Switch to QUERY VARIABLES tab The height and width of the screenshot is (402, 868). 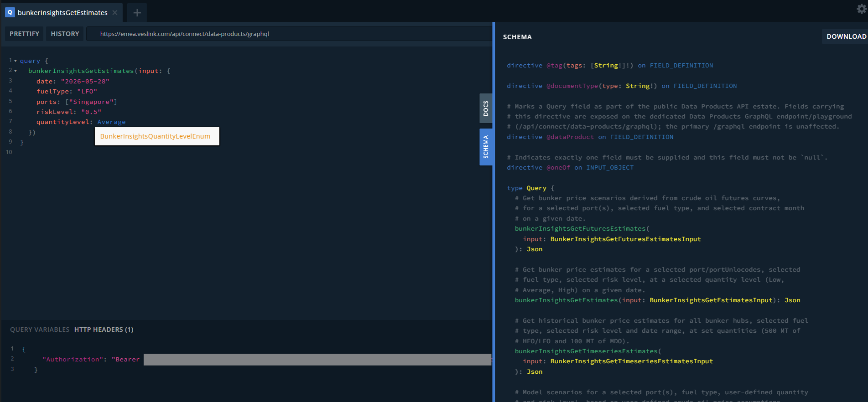click(40, 330)
